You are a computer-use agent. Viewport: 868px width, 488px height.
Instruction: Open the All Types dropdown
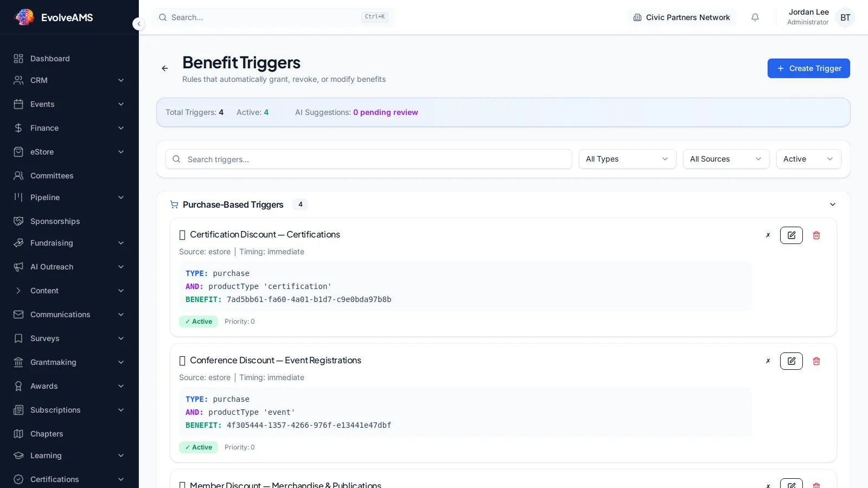pos(628,159)
